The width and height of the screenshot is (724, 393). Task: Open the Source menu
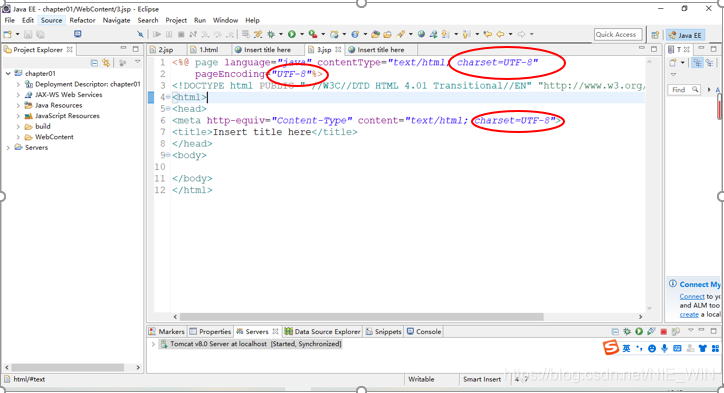[51, 20]
